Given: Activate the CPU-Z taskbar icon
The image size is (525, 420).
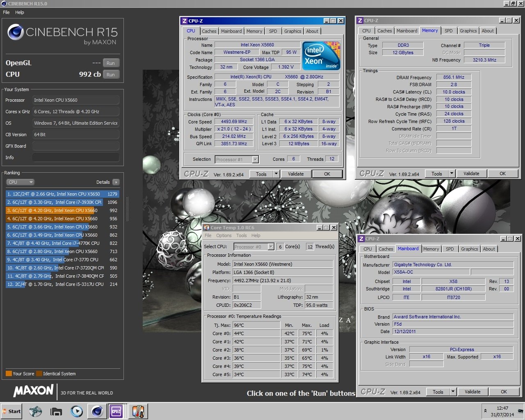Looking at the screenshot, I should (116, 411).
